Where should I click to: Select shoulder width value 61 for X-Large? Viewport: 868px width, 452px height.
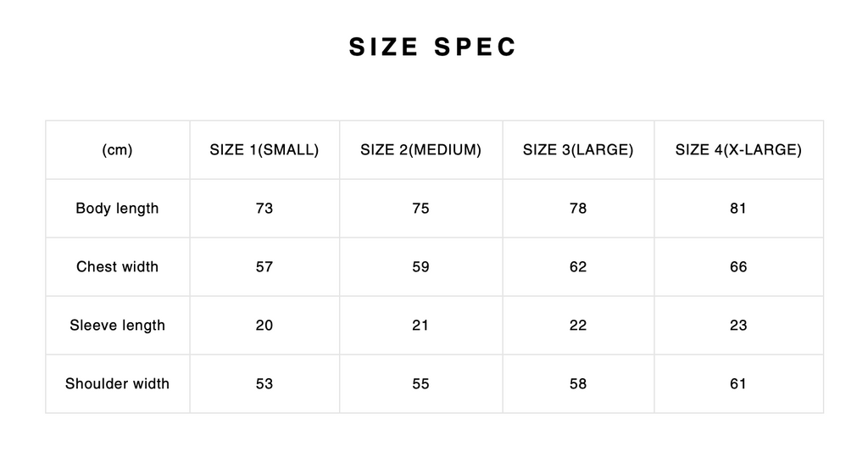[738, 384]
